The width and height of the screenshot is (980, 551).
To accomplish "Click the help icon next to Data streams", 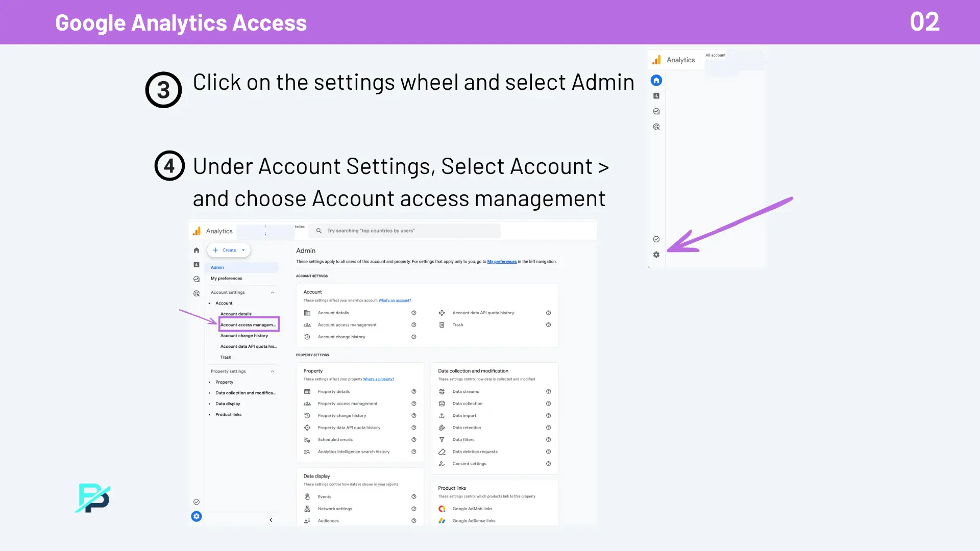I will click(x=549, y=392).
